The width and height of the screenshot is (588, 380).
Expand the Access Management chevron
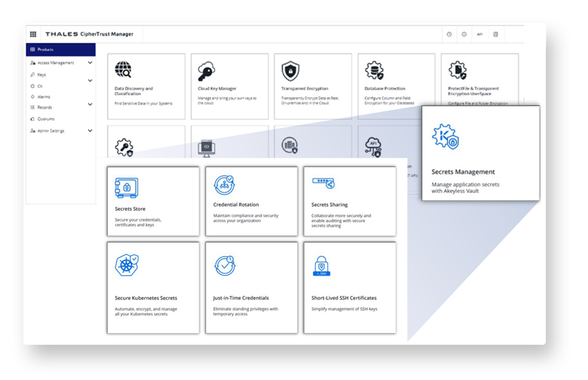[x=90, y=63]
